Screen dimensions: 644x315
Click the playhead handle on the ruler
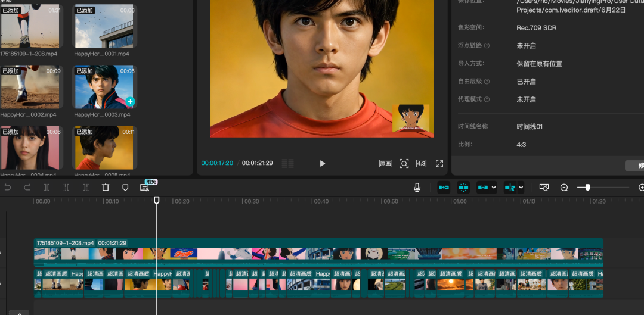[x=156, y=199]
